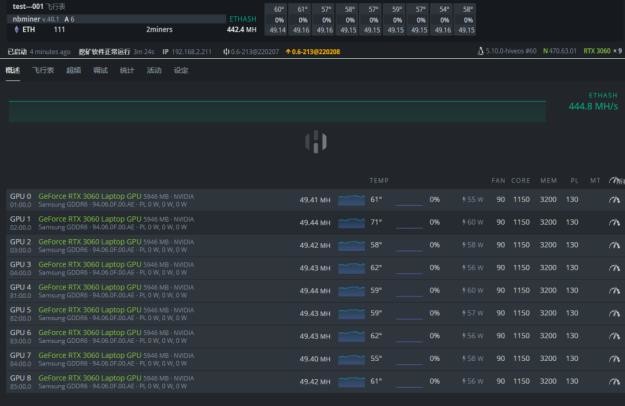Open the 飞行表 tab
This screenshot has height=406, width=625.
point(43,71)
